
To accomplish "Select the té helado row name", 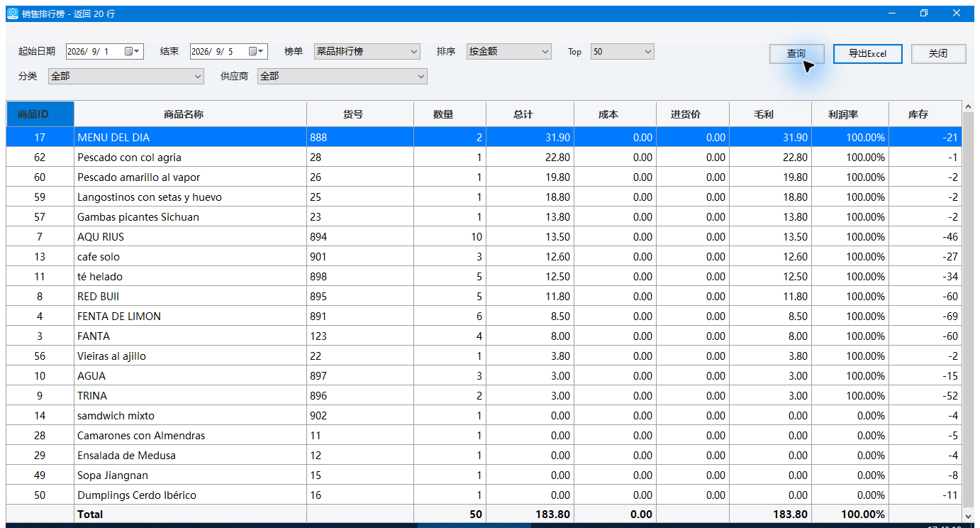I will pos(190,277).
